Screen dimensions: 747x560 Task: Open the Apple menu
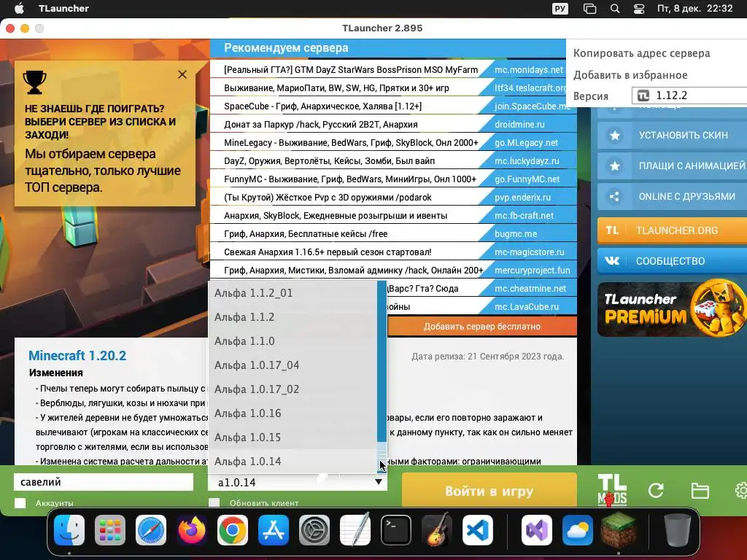pyautogui.click(x=19, y=8)
